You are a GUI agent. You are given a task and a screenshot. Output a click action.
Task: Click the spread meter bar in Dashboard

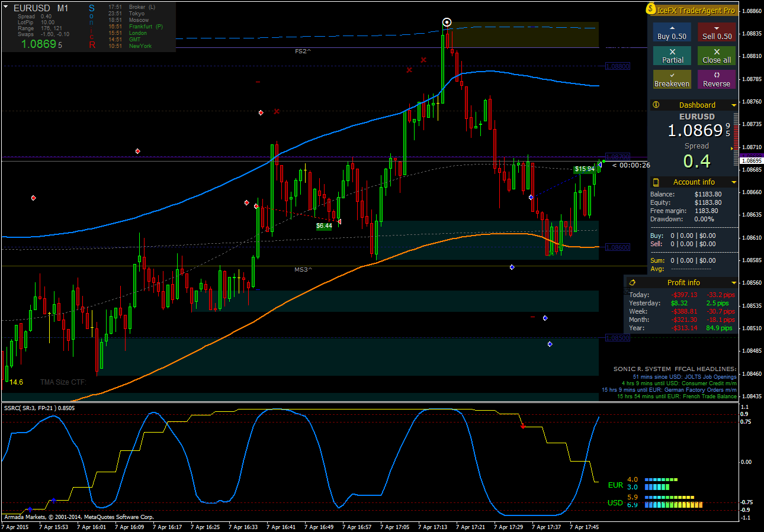point(736,138)
